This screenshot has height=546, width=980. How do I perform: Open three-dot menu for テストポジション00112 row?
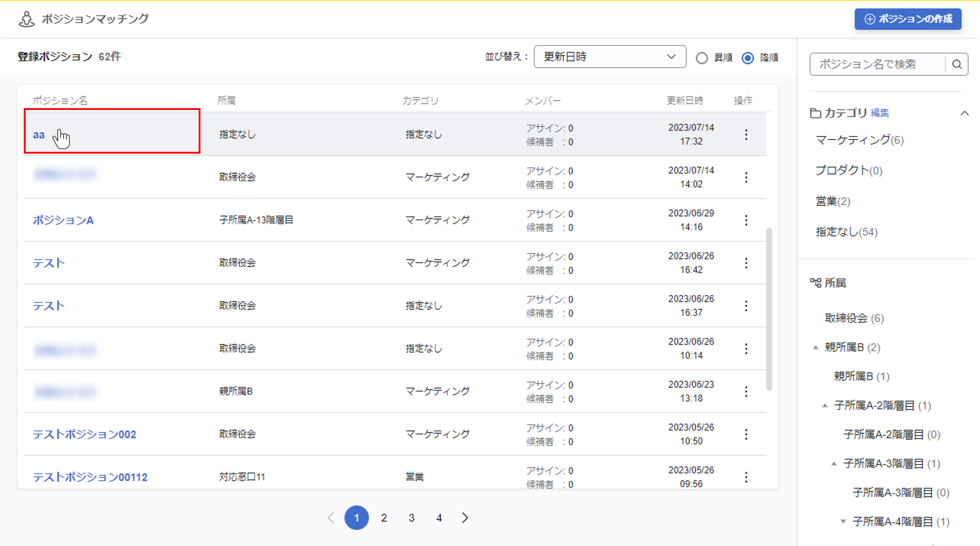click(x=746, y=477)
